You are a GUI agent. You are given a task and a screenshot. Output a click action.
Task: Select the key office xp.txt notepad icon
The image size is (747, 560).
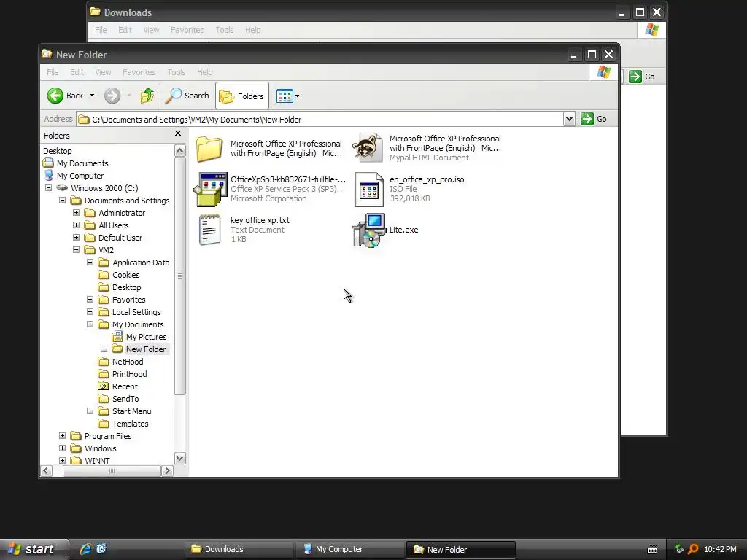click(209, 230)
